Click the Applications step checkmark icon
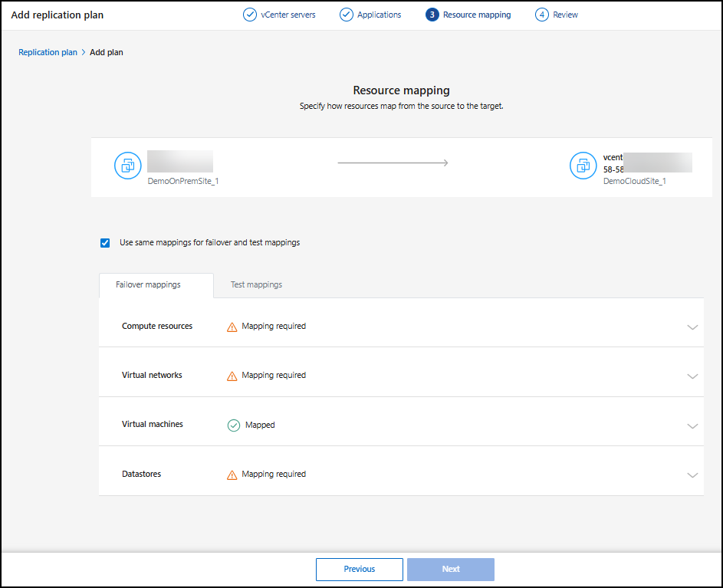The height and width of the screenshot is (588, 723). [347, 15]
